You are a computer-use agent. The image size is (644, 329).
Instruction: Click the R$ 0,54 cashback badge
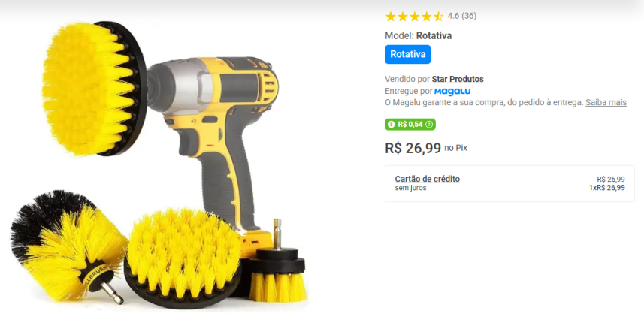click(x=410, y=125)
